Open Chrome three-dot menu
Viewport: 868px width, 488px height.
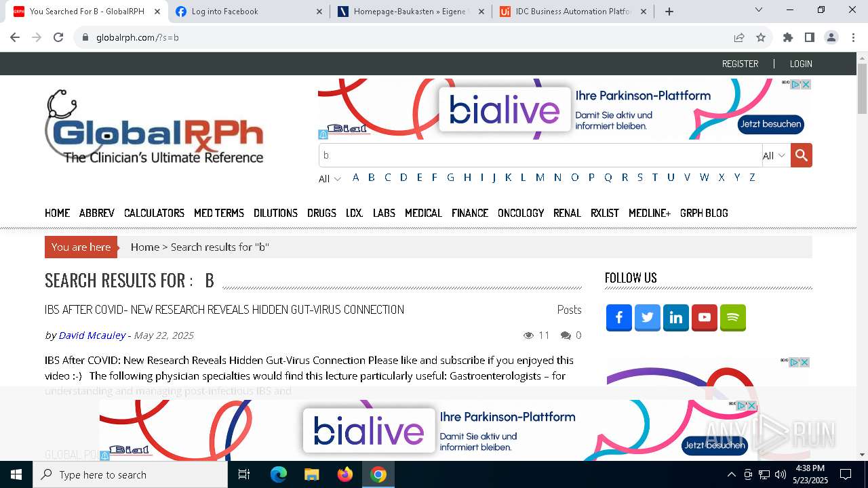pos(852,38)
